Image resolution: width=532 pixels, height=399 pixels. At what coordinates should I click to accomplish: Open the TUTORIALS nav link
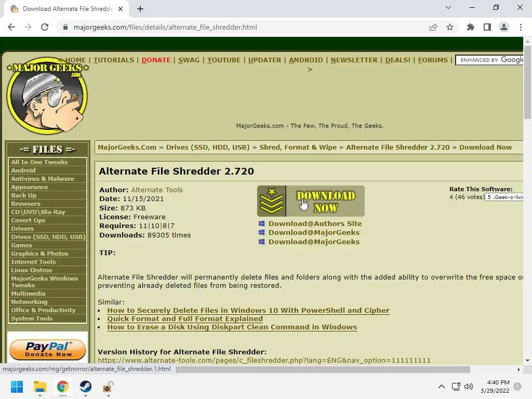(114, 60)
